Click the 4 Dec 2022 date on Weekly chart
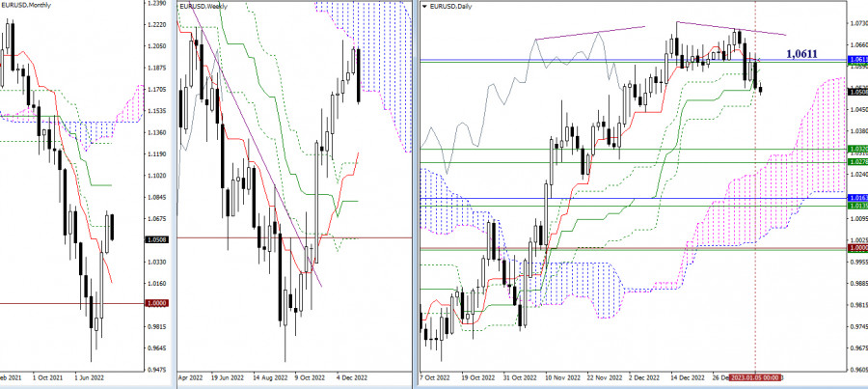The width and height of the screenshot is (868, 389). coord(351,377)
